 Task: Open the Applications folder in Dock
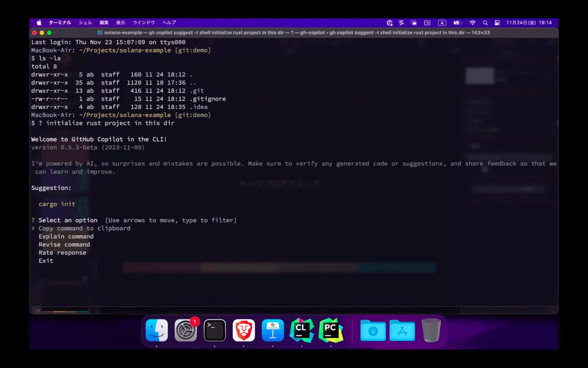click(402, 330)
